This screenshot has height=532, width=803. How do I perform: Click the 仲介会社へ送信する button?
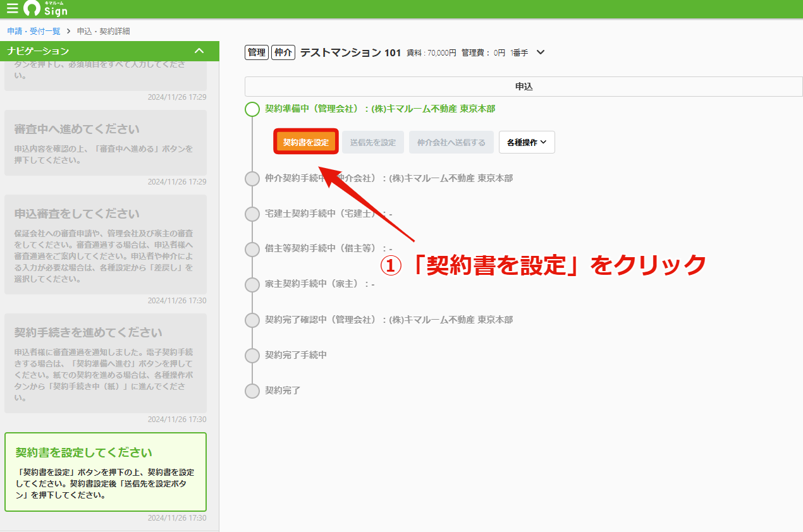coord(451,142)
